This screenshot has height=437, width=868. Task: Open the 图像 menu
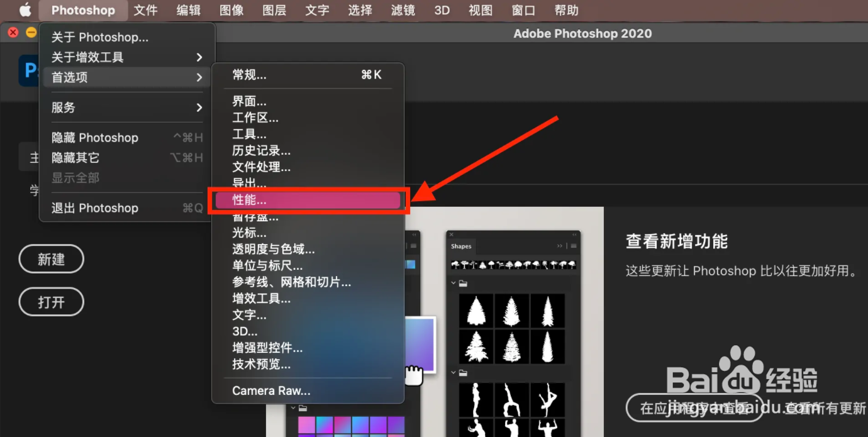(x=231, y=10)
